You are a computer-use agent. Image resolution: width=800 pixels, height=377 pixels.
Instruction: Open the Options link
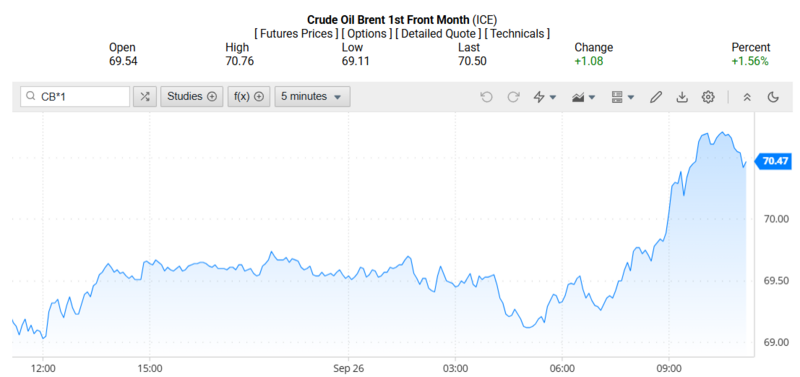pos(367,34)
